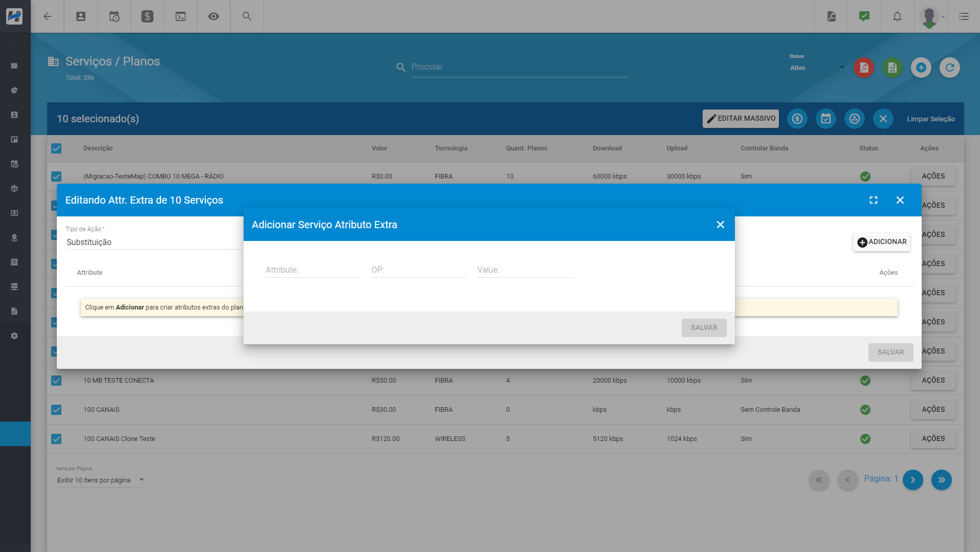The width and height of the screenshot is (980, 552).
Task: Open the user avatar menu
Action: coord(930,16)
